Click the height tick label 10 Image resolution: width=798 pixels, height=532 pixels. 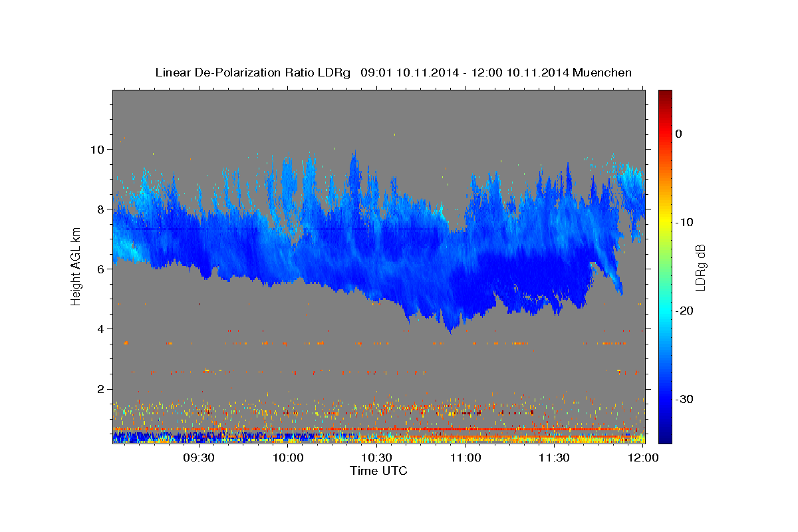[x=98, y=149]
